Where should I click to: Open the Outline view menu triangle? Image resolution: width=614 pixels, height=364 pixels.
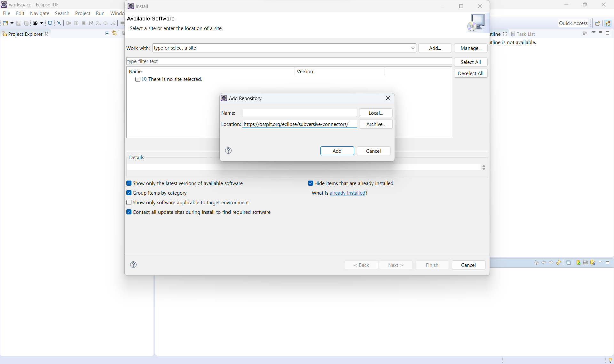tap(594, 33)
